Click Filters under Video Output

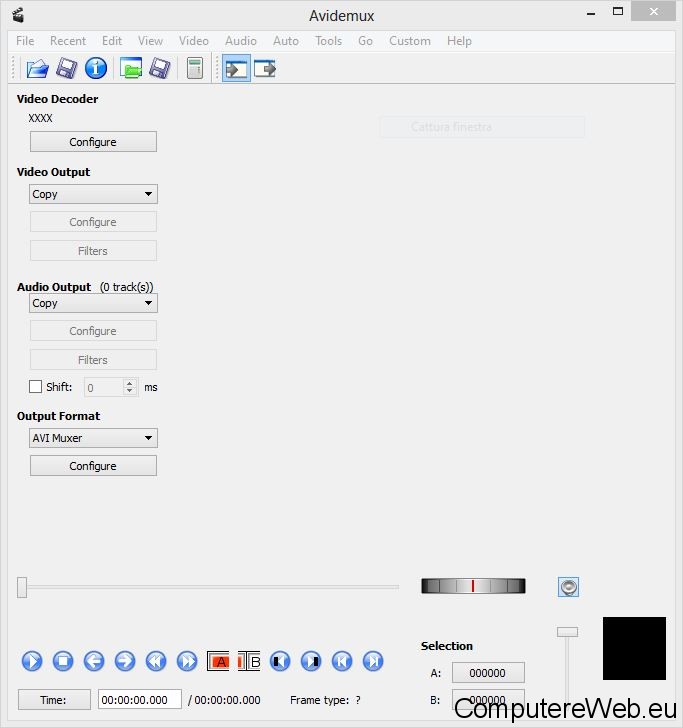pos(93,251)
